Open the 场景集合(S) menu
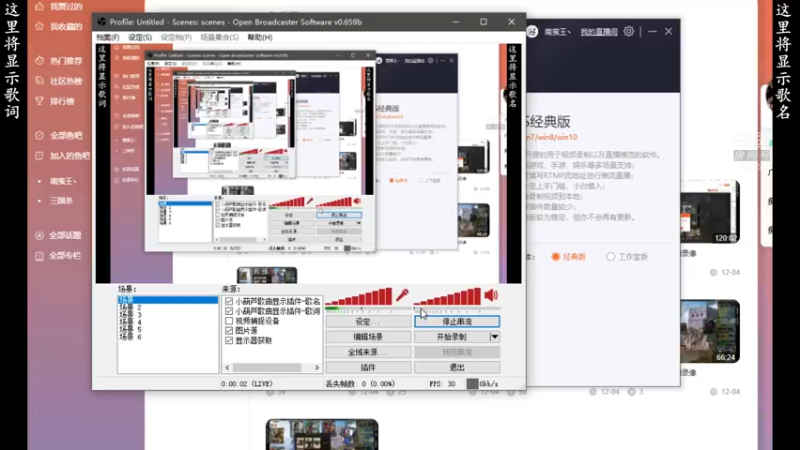The width and height of the screenshot is (800, 450). (219, 38)
